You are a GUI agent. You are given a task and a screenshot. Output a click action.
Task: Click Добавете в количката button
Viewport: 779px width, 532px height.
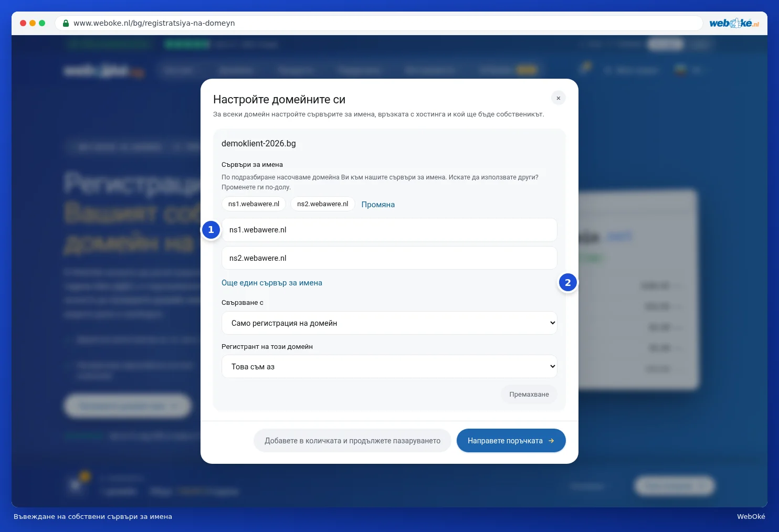352,441
